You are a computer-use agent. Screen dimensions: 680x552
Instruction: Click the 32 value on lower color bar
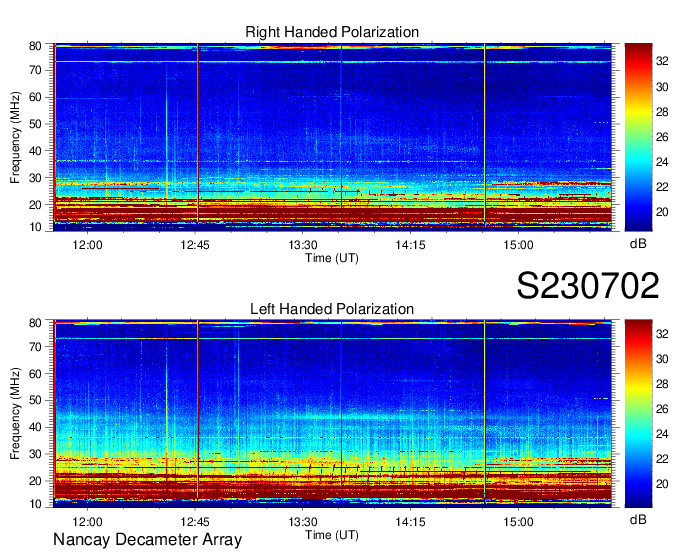(662, 333)
